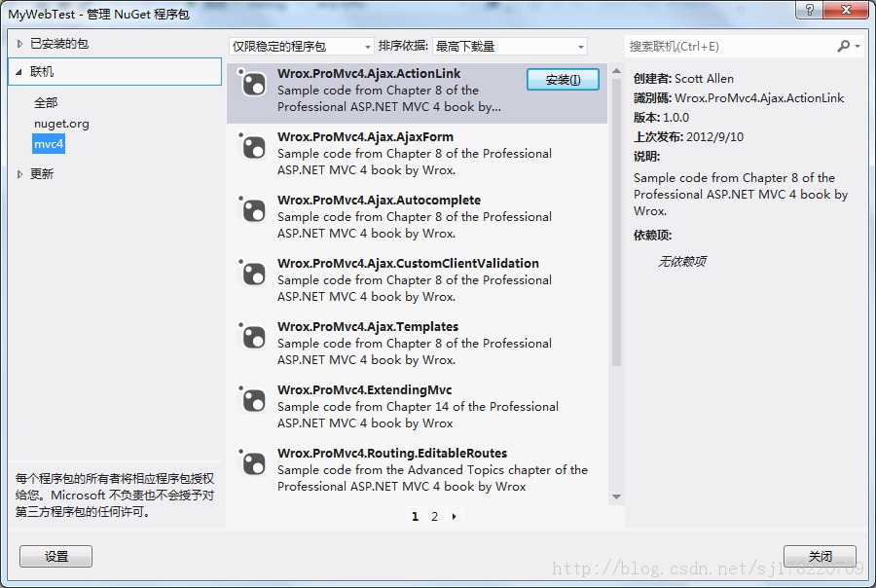Click the 搜索联机 search box

click(729, 47)
